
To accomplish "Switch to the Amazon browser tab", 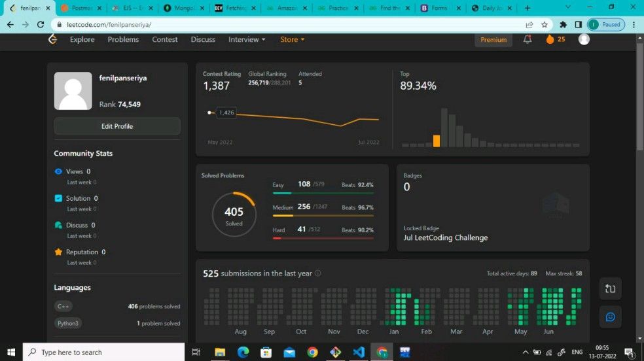I will 286,8.
